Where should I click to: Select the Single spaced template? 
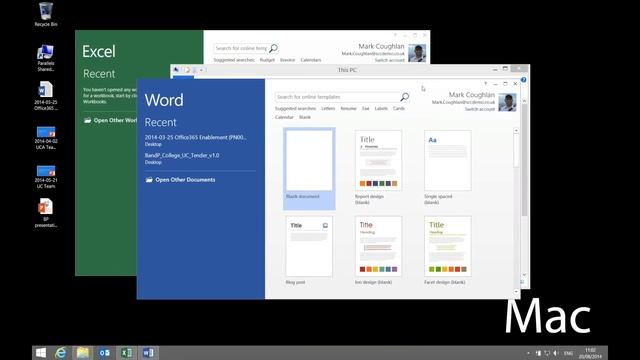pos(447,167)
